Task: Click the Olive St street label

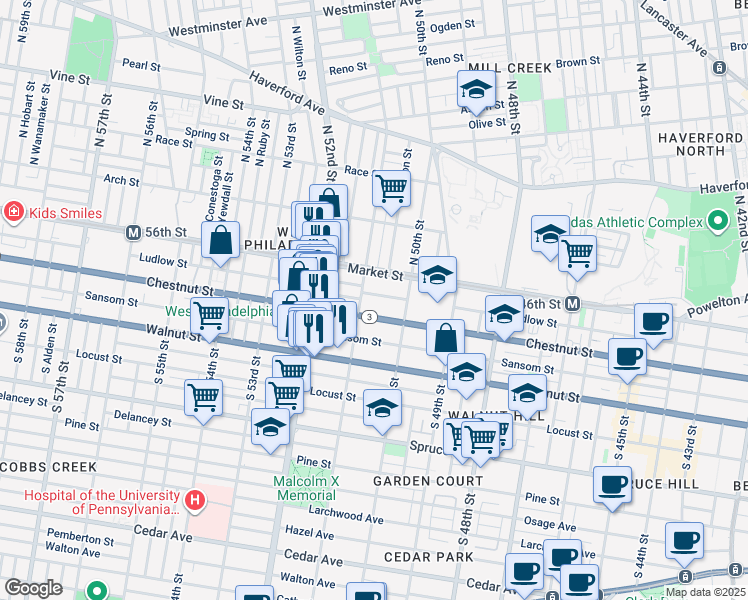Action: (x=487, y=123)
